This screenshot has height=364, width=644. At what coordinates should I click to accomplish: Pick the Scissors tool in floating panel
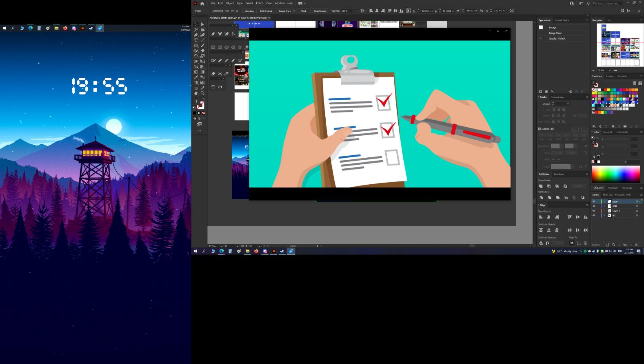(x=220, y=74)
